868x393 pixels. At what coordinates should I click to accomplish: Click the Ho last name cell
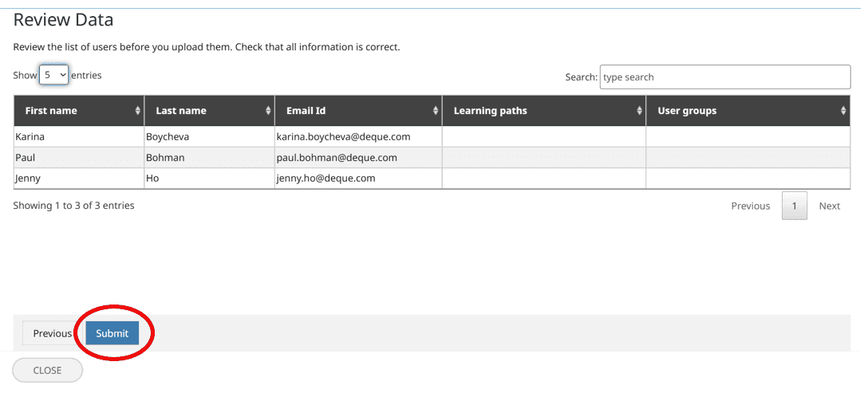tap(152, 179)
